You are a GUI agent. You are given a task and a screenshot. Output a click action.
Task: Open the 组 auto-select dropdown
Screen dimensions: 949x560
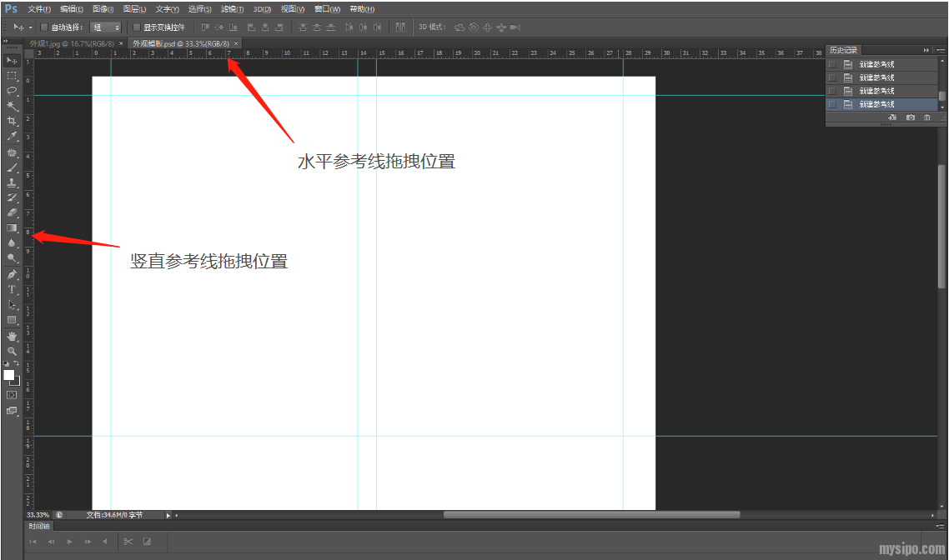tap(106, 27)
